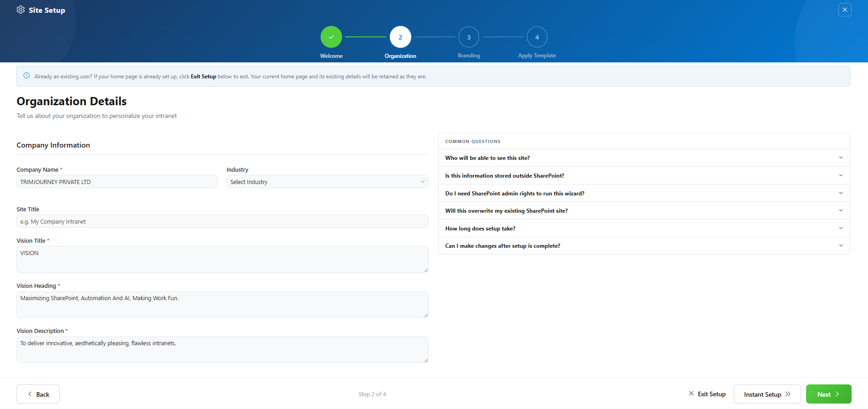This screenshot has width=868, height=409.
Task: Click the Vision Heading text area
Action: 222,305
